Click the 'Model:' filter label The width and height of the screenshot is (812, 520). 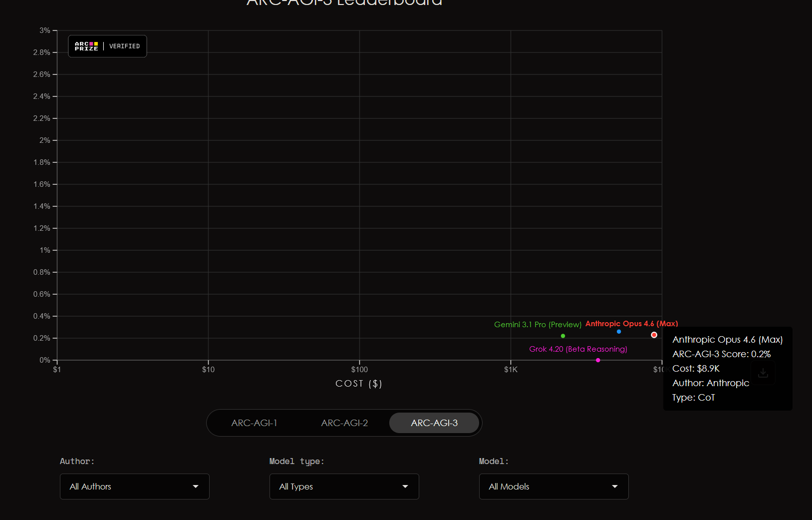[x=494, y=461]
